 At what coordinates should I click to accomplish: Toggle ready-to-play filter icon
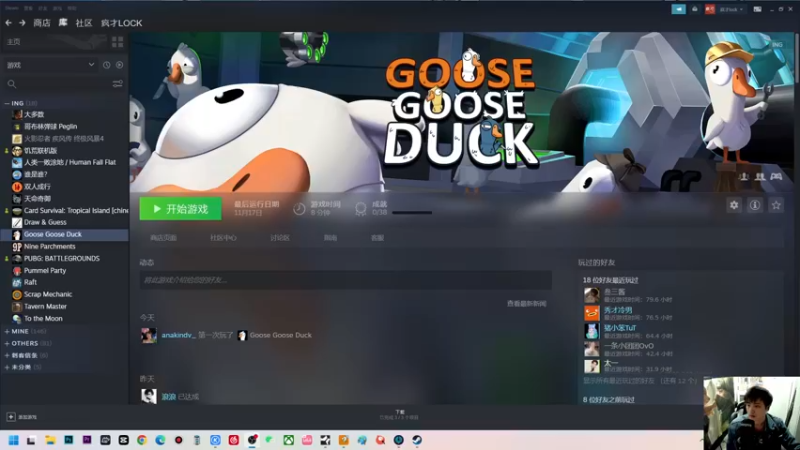tap(119, 65)
